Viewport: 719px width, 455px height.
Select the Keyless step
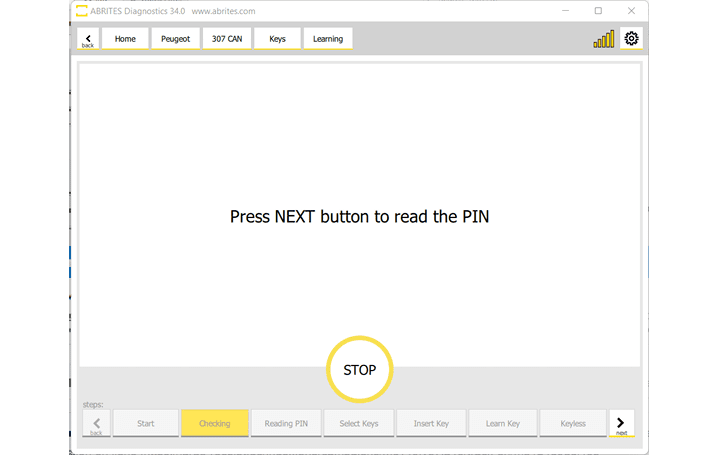[x=573, y=423]
